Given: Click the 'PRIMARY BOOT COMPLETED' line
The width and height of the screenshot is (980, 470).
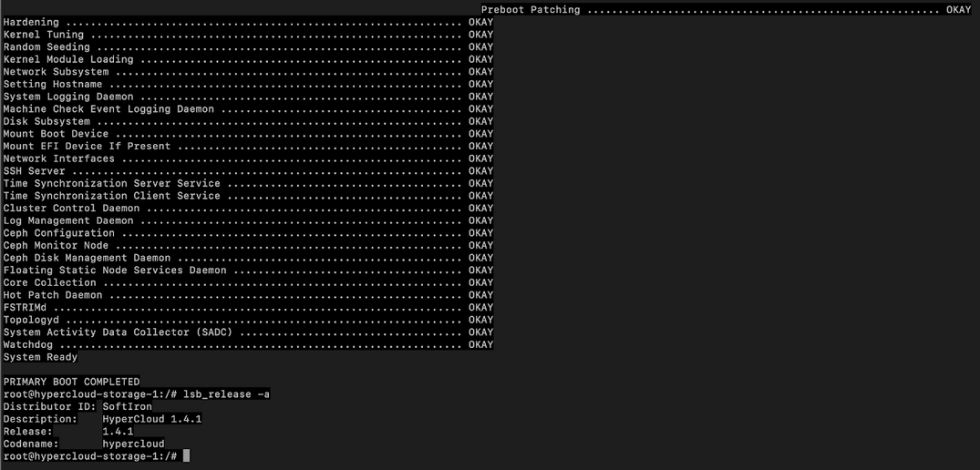Looking at the screenshot, I should coord(71,382).
